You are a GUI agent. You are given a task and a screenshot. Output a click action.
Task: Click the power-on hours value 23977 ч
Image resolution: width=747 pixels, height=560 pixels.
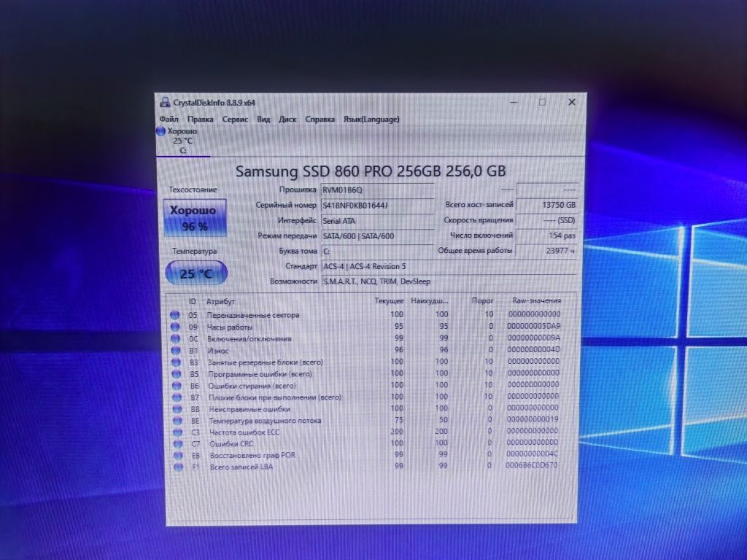pyautogui.click(x=546, y=251)
